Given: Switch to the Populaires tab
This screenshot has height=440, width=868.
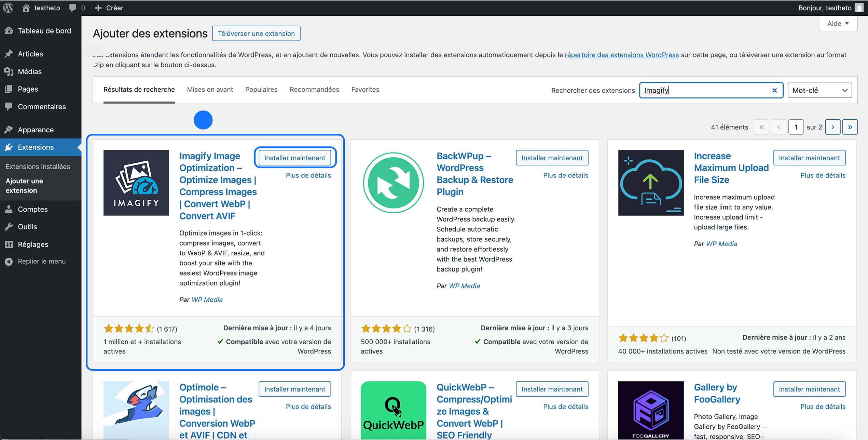Looking at the screenshot, I should coord(261,89).
